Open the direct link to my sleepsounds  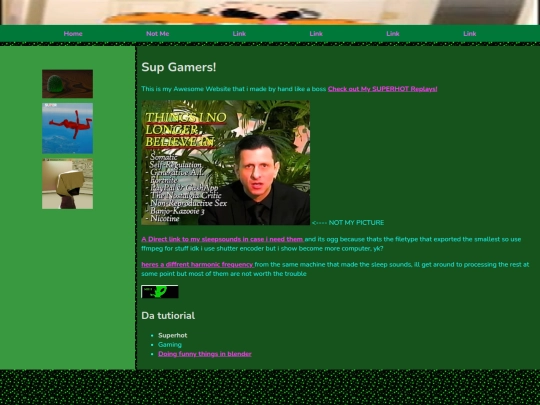[x=222, y=239]
